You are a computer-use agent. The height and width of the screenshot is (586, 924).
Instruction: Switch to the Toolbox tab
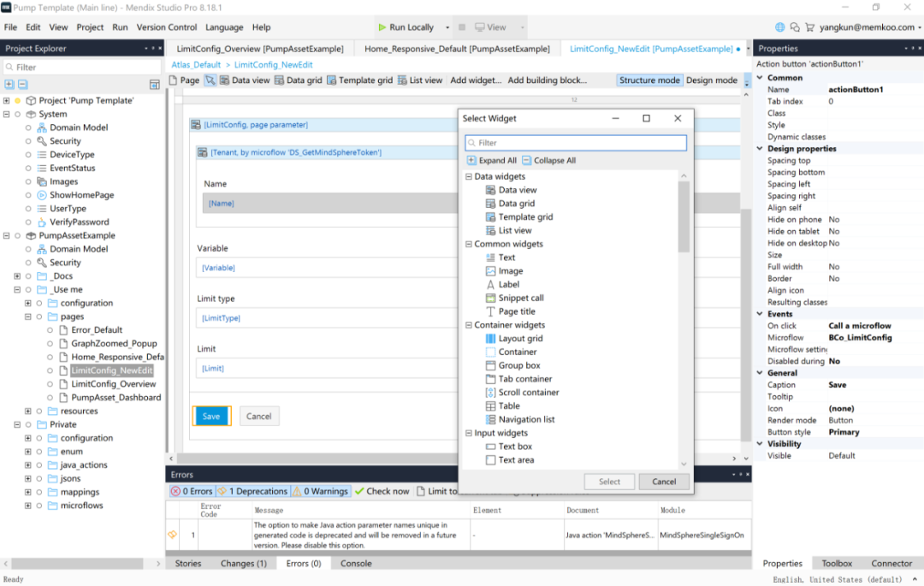click(836, 564)
